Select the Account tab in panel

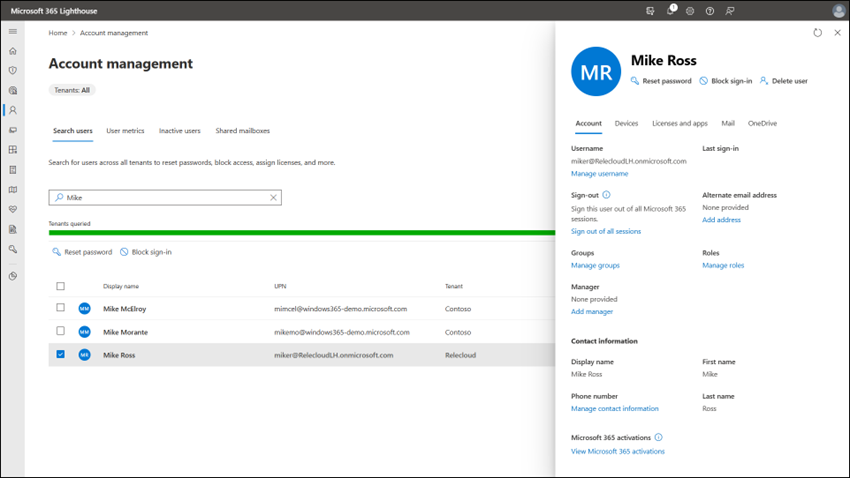(588, 123)
